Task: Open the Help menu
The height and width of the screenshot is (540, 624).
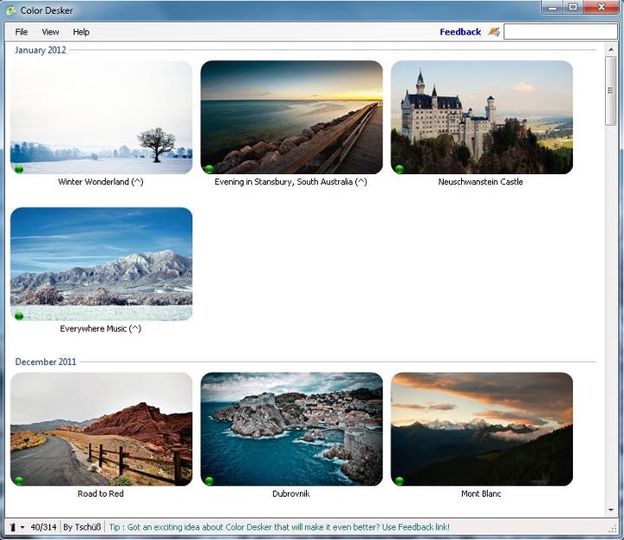Action: pyautogui.click(x=81, y=32)
